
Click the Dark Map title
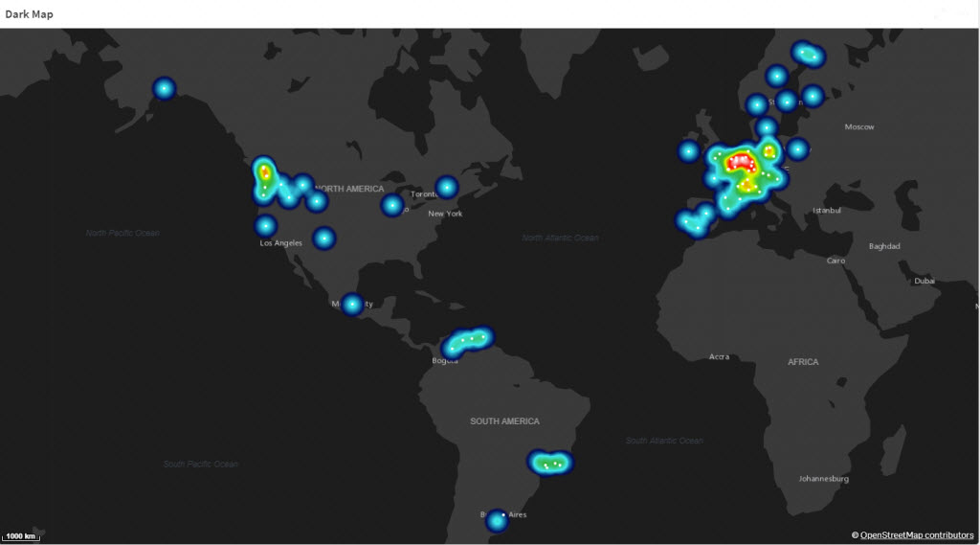point(30,14)
